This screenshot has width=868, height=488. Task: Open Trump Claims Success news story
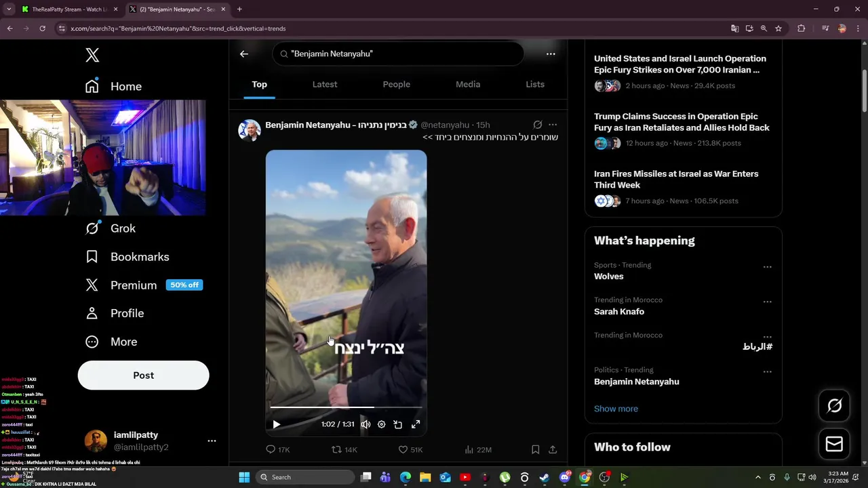(682, 122)
